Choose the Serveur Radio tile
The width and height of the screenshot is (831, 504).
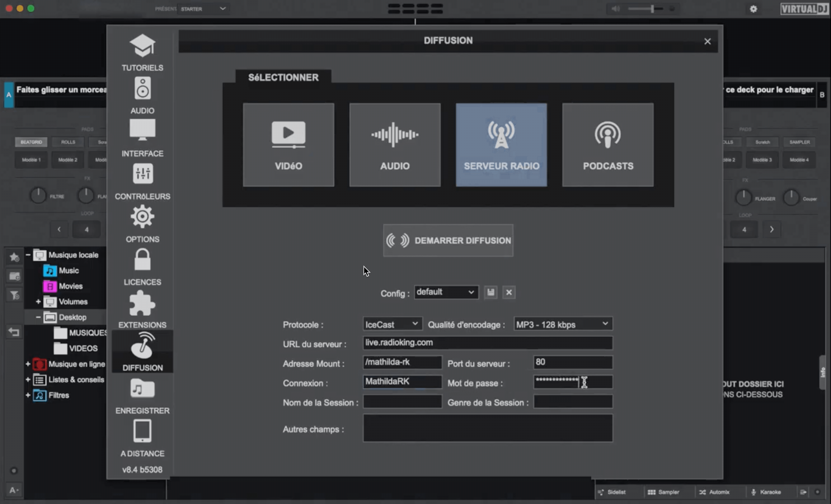pyautogui.click(x=501, y=145)
